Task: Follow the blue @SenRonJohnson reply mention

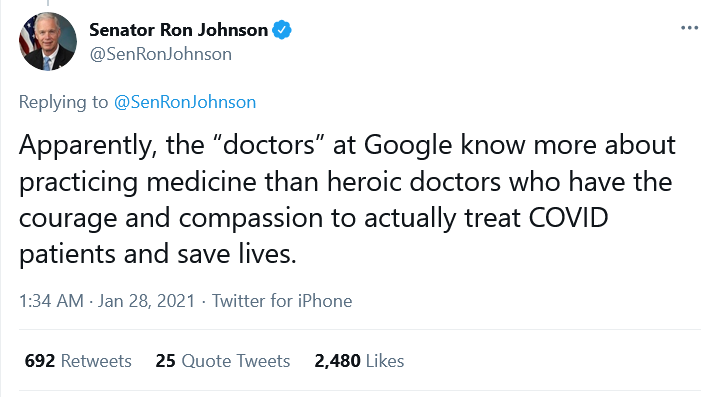Action: coord(185,102)
